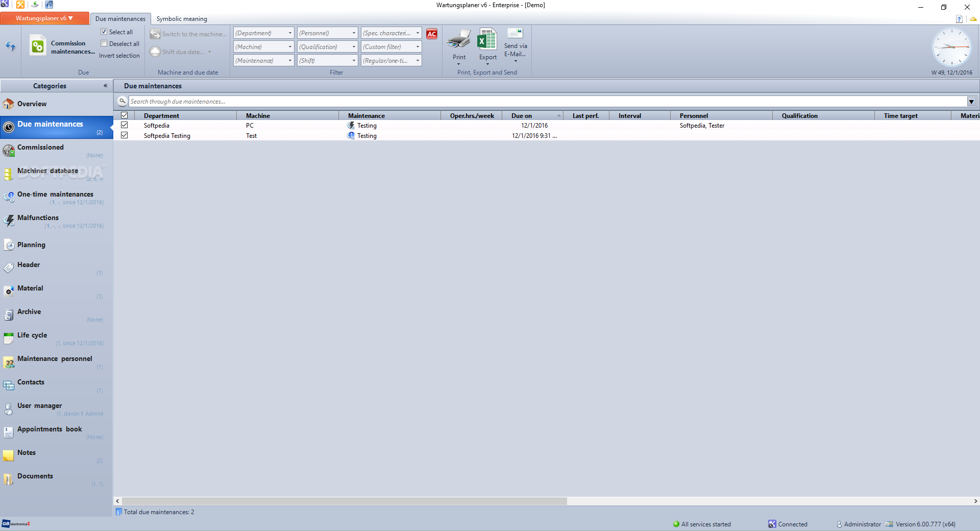Click the Print printer icon

459,39
